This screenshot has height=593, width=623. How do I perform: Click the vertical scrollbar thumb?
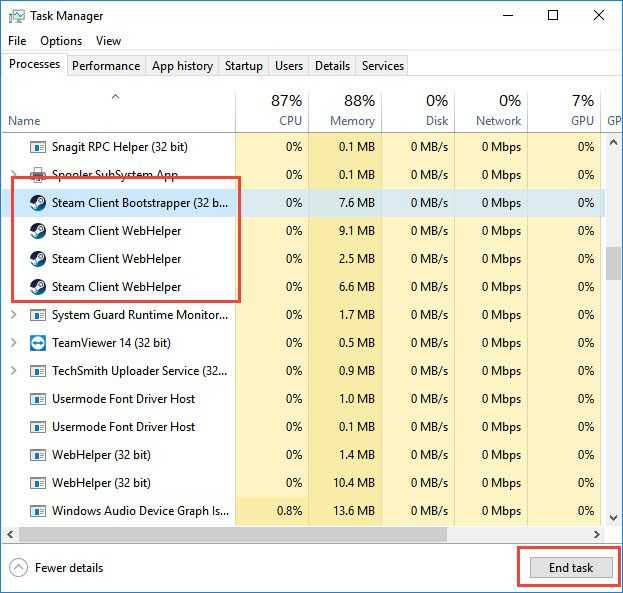[613, 264]
